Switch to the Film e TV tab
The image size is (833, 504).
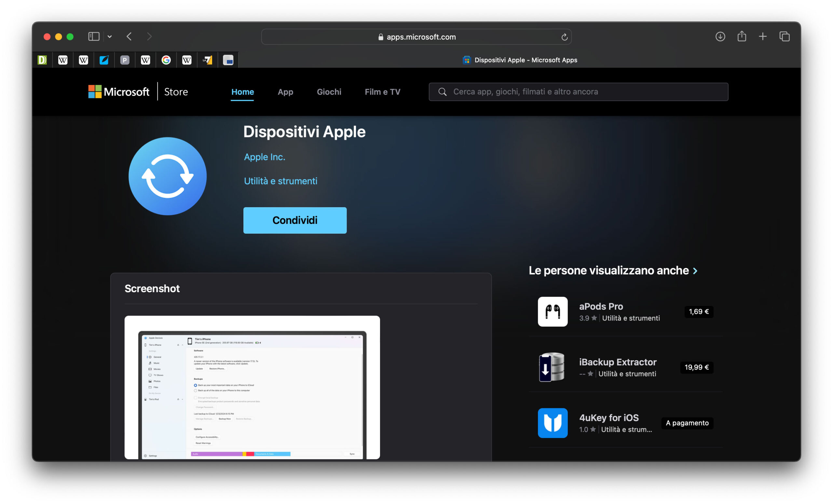[x=382, y=92]
